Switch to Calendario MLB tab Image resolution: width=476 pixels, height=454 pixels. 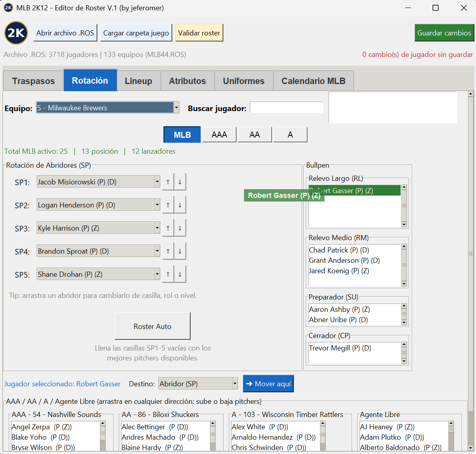(313, 81)
